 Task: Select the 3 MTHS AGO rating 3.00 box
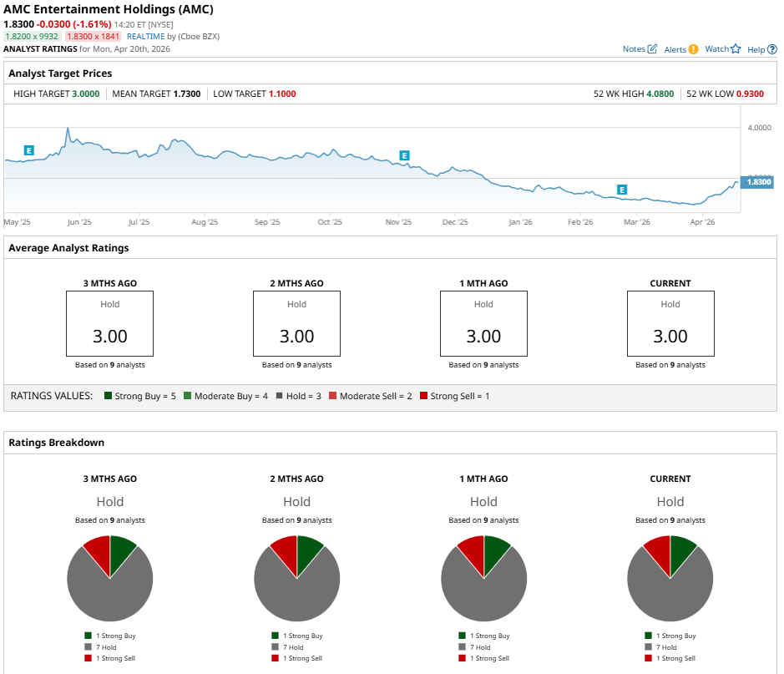pyautogui.click(x=109, y=323)
